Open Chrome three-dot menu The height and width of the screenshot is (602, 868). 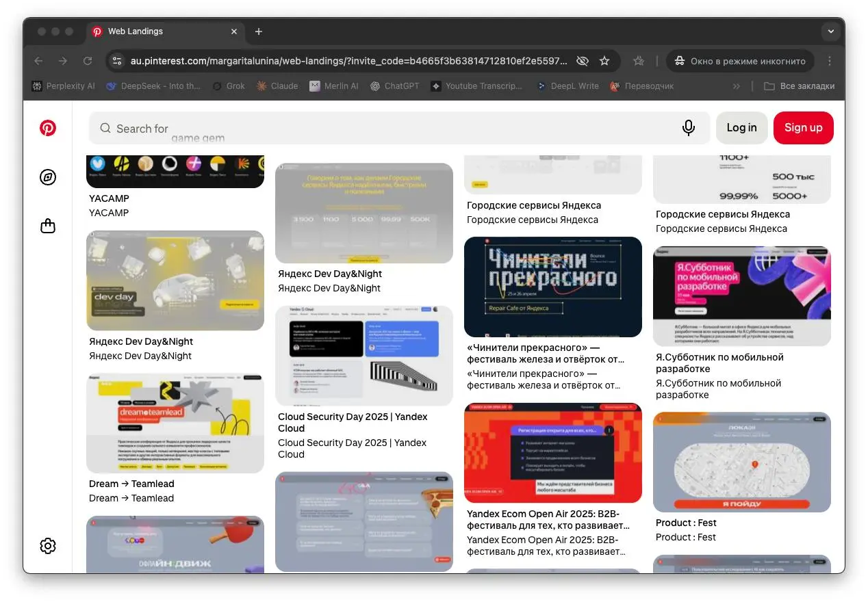coord(830,61)
